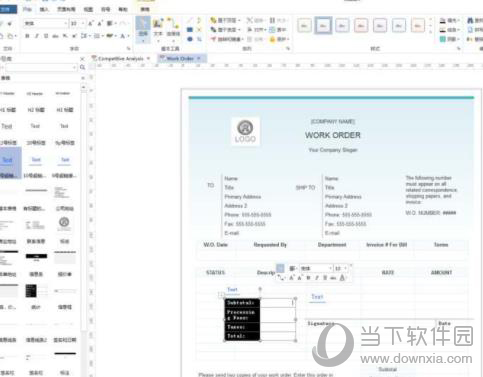Select the blue ellipse shape tool
The width and height of the screenshot is (483, 377).
point(190,39)
